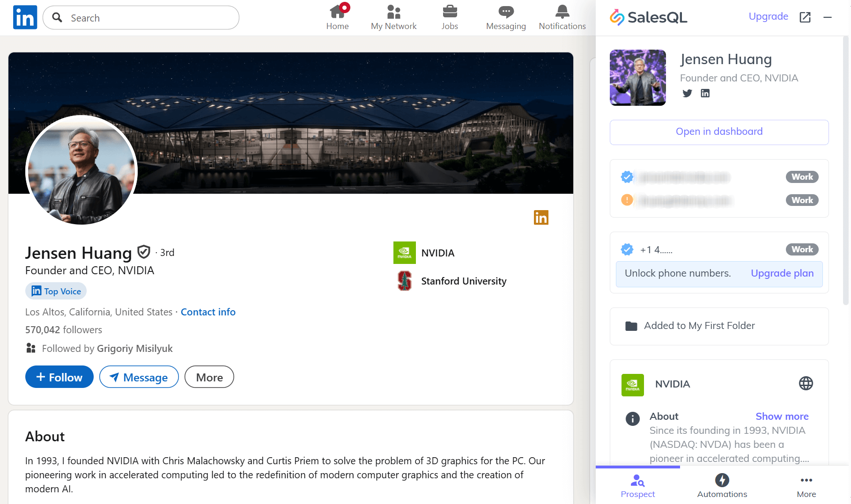Minimize the SalesQL panel
Image resolution: width=851 pixels, height=504 pixels.
(x=828, y=17)
